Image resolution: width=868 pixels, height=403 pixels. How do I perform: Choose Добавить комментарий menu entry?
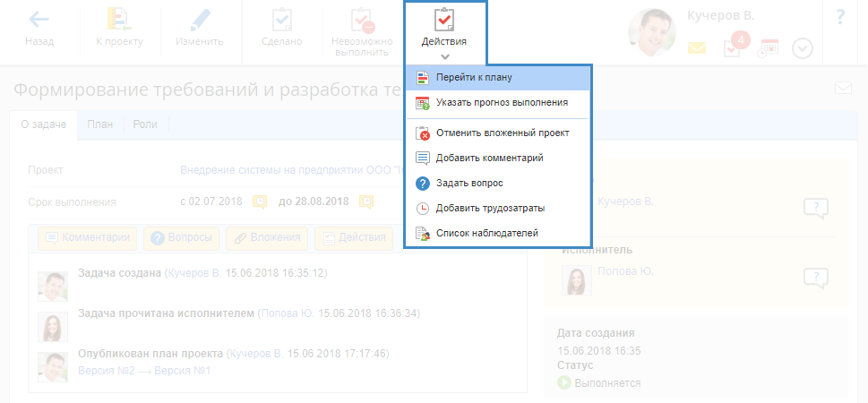point(498,158)
